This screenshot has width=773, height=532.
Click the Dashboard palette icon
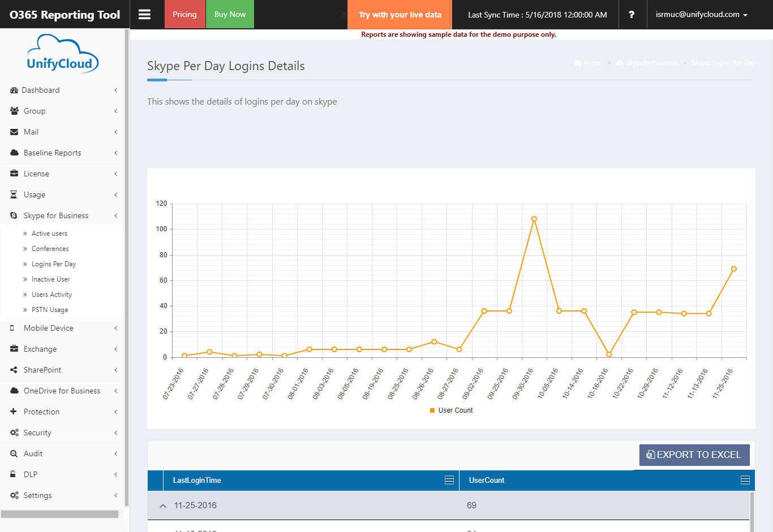[14, 90]
